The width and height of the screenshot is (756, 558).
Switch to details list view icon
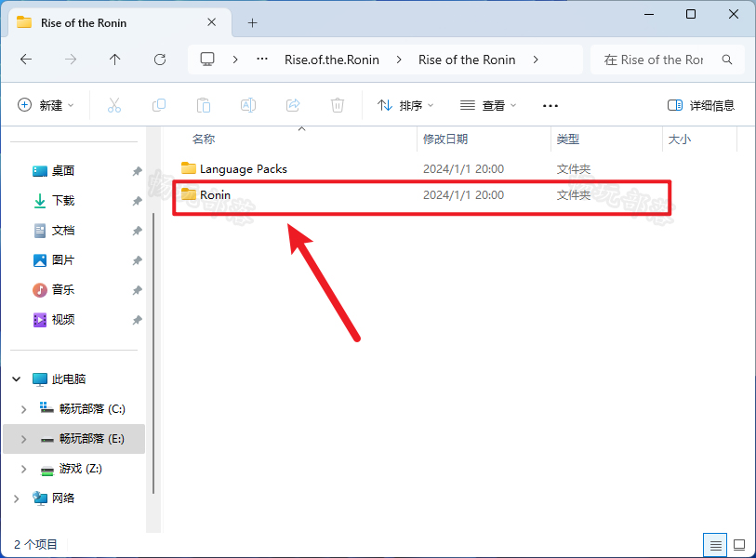(715, 546)
